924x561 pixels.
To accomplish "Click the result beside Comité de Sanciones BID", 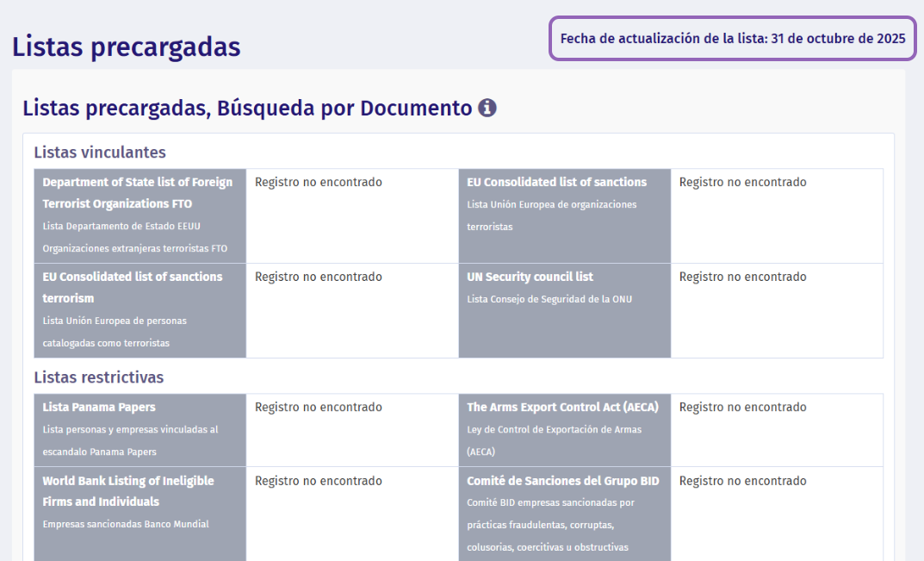I will [742, 481].
